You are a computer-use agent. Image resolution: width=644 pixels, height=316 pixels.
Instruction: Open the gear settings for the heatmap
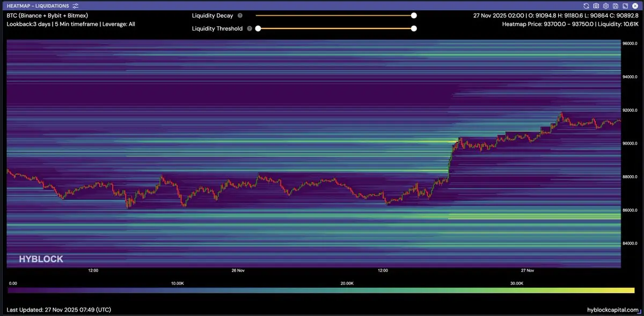(x=606, y=5)
